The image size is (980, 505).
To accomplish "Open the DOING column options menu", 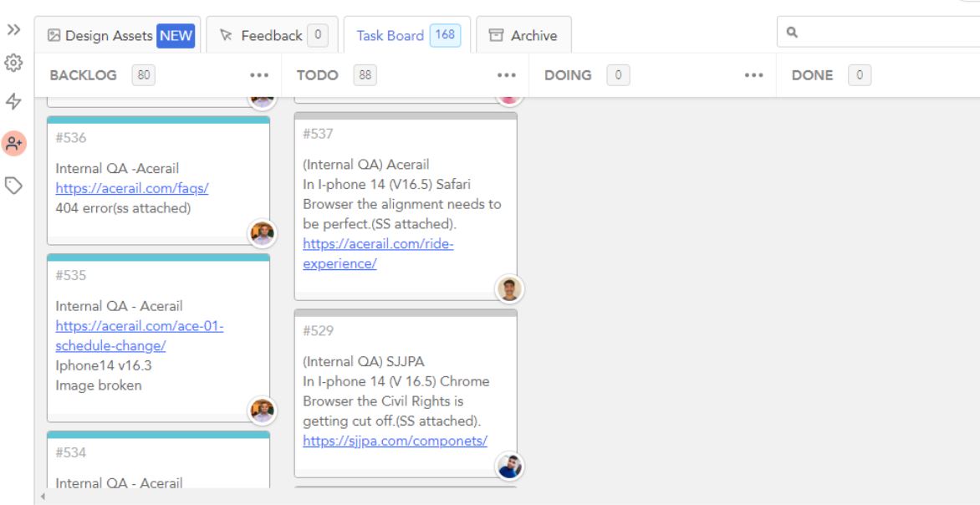I will (754, 76).
